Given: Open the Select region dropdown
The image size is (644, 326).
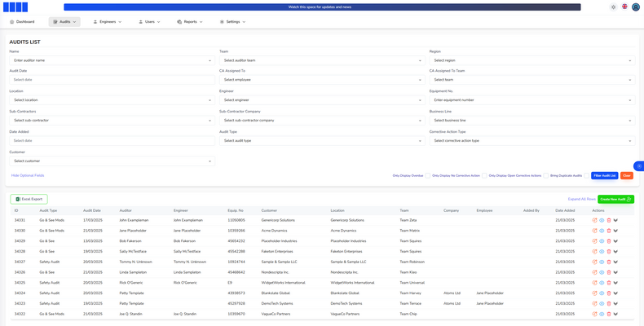Looking at the screenshot, I should [532, 60].
